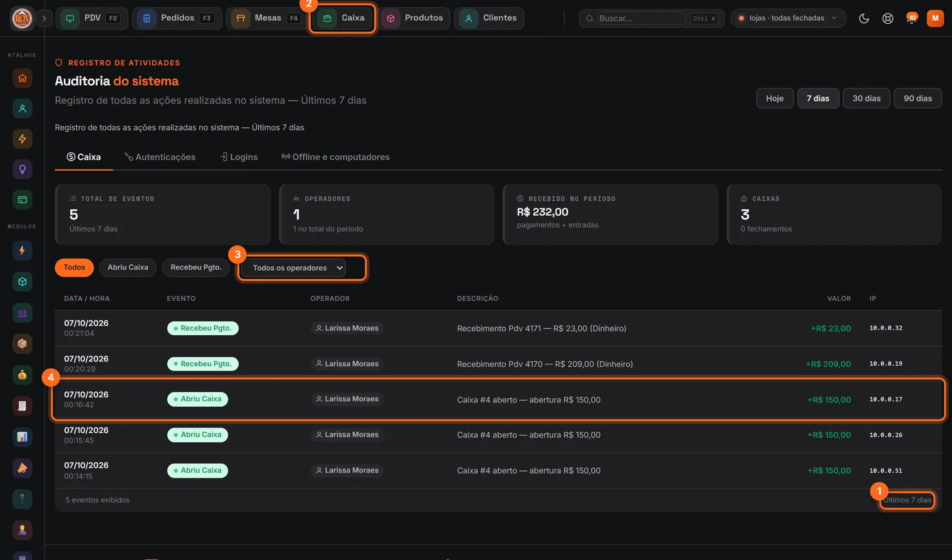Filter the period to Hoje

pos(775,99)
